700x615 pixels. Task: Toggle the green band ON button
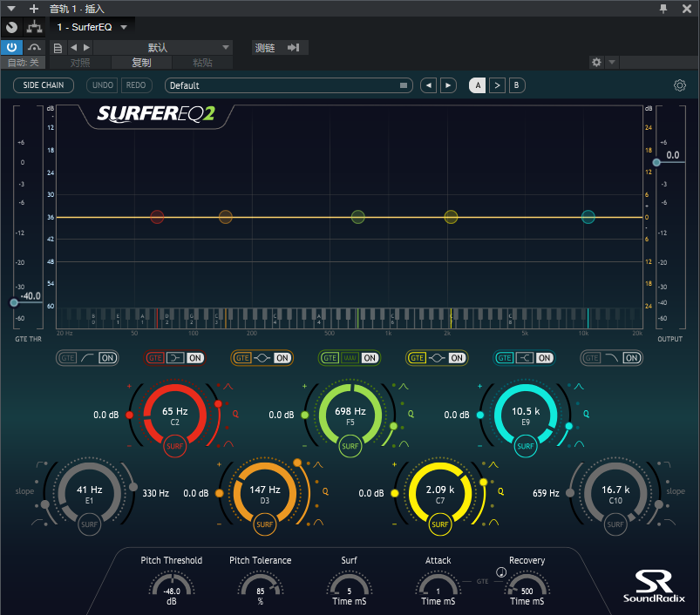click(370, 358)
